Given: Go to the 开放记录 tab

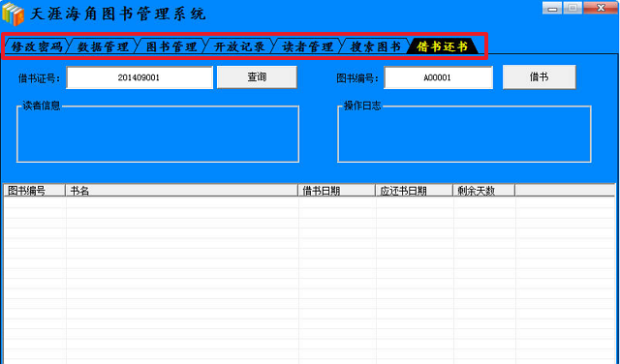Looking at the screenshot, I should click(x=239, y=46).
